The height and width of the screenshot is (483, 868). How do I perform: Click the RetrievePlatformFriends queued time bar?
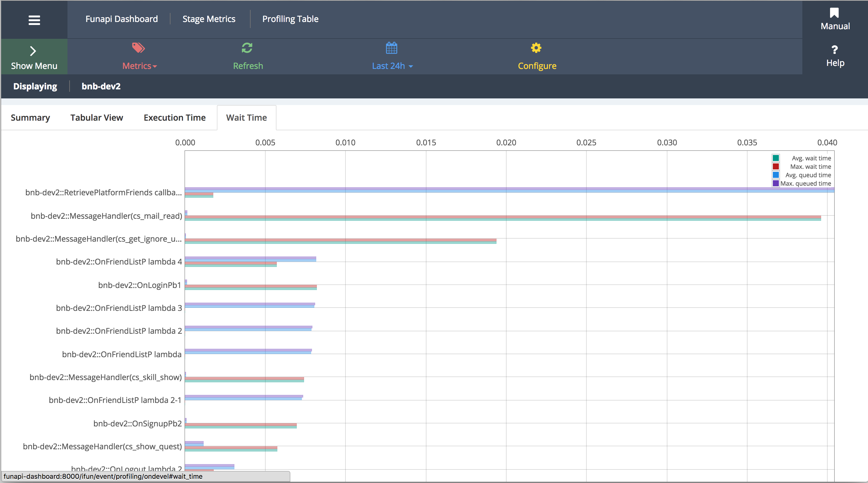pos(510,190)
